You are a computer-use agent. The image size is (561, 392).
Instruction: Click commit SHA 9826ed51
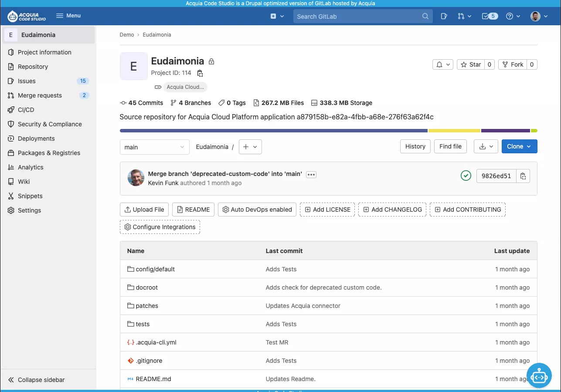[496, 176]
